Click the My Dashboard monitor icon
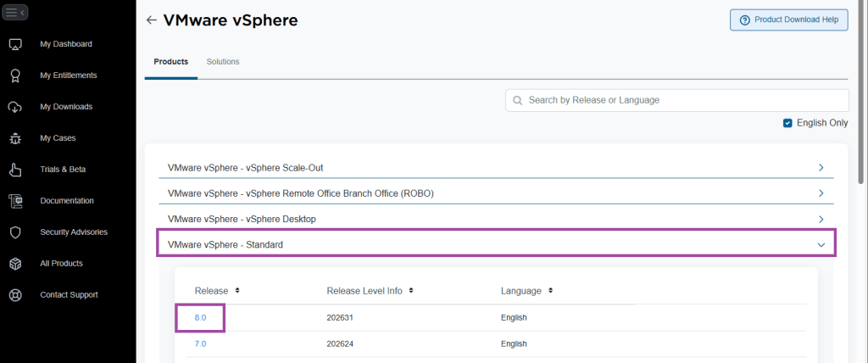 pos(15,44)
